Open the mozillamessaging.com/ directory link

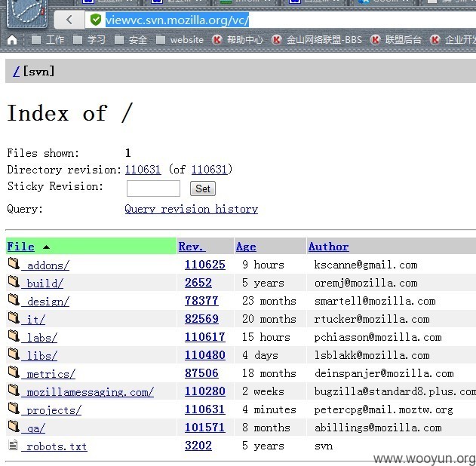pos(88,392)
